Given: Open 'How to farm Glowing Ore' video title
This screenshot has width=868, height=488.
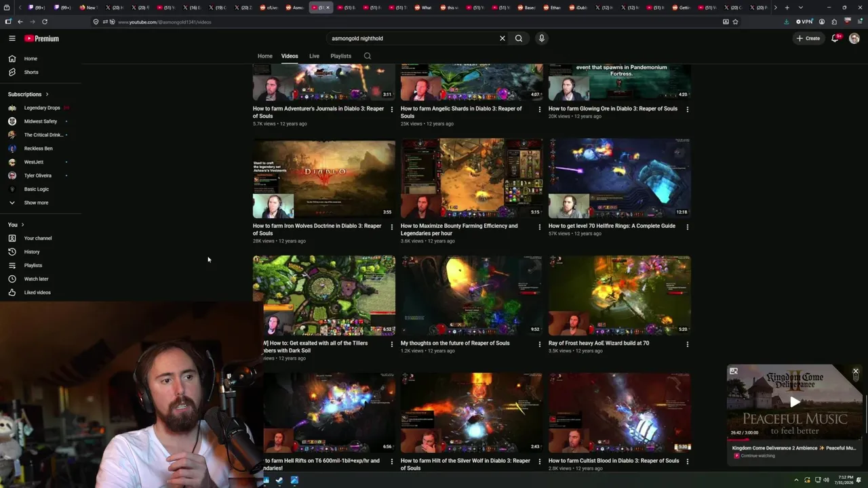Looking at the screenshot, I should tap(613, 109).
